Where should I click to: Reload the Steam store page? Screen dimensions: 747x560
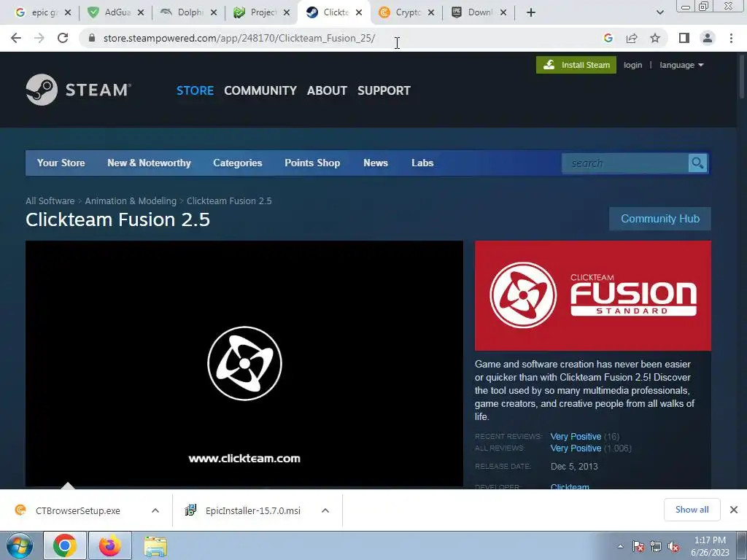click(x=63, y=38)
